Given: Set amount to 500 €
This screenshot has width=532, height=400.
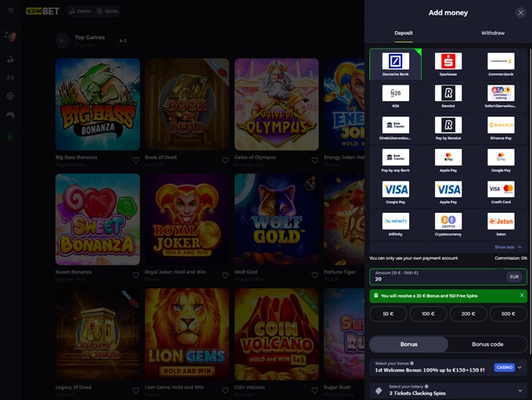Looking at the screenshot, I should tap(508, 314).
